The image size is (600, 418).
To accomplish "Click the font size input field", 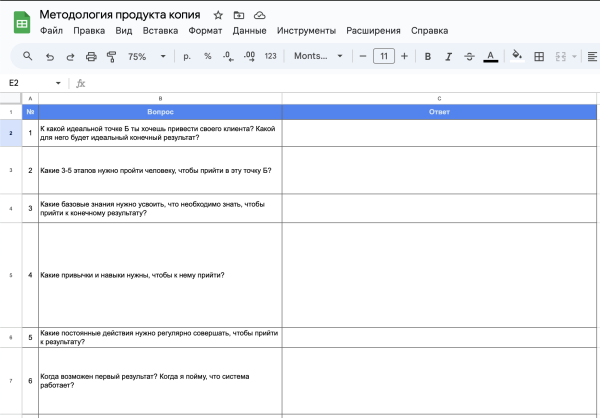I will click(x=383, y=57).
